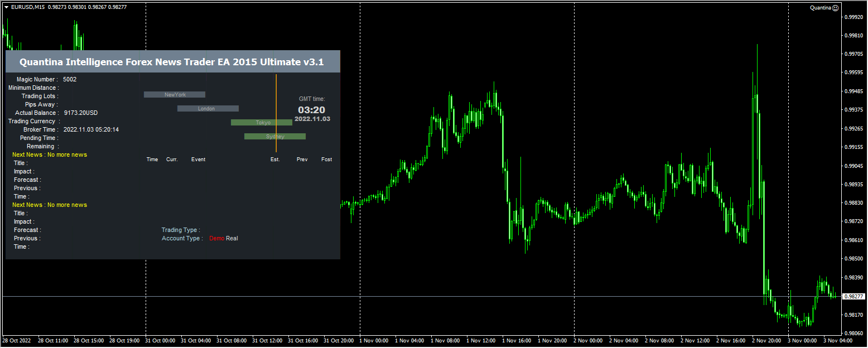Click the red Demo account text

point(217,238)
